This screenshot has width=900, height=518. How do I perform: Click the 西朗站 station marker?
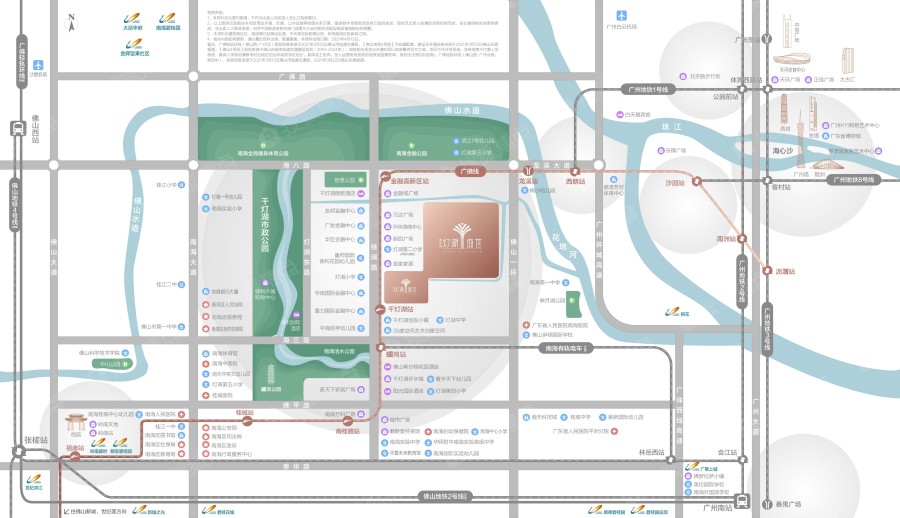tap(575, 171)
